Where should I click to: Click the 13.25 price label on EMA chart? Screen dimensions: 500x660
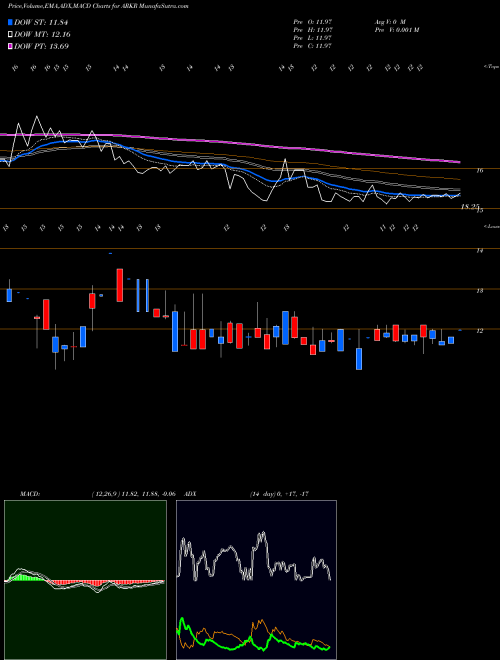click(470, 207)
